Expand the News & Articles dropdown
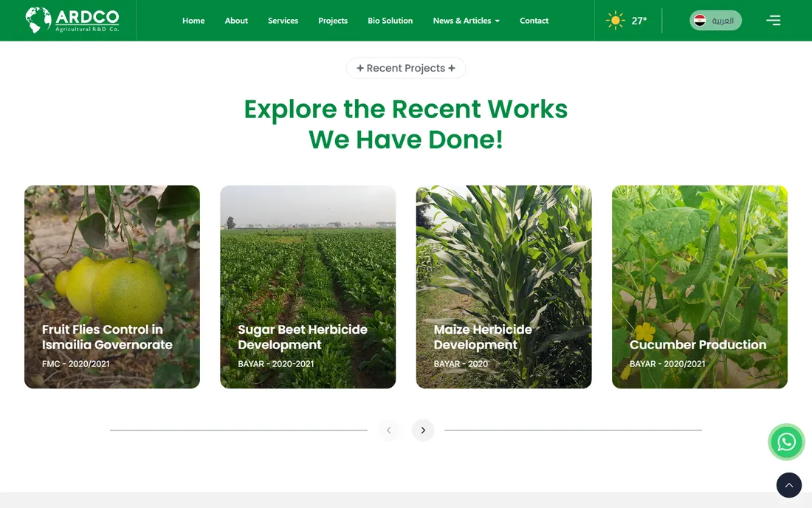The width and height of the screenshot is (812, 508). (466, 21)
